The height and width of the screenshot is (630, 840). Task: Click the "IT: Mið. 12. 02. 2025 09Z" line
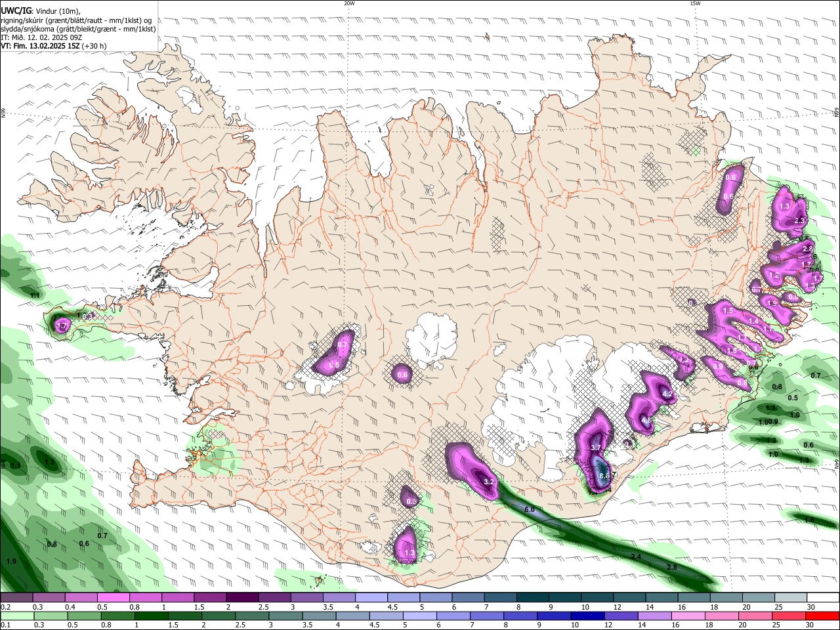(41, 37)
